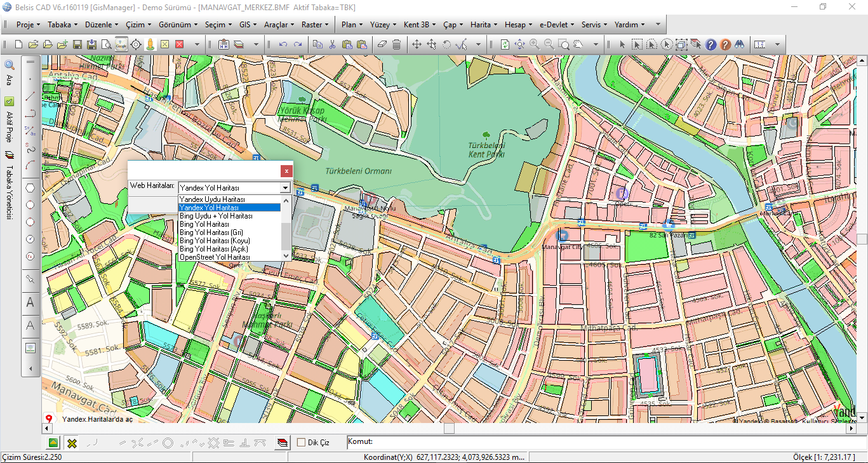
Task: Open the e-Devlet menu
Action: tap(556, 25)
